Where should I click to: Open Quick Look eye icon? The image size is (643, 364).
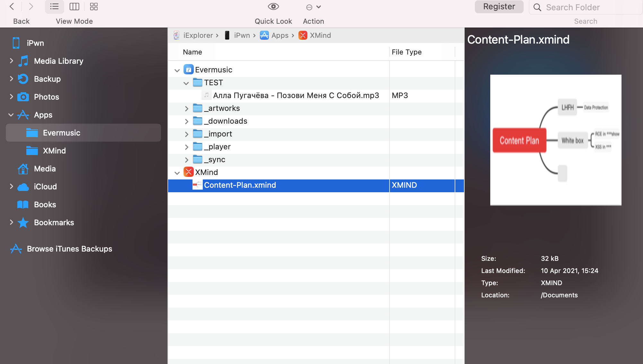coord(273,7)
